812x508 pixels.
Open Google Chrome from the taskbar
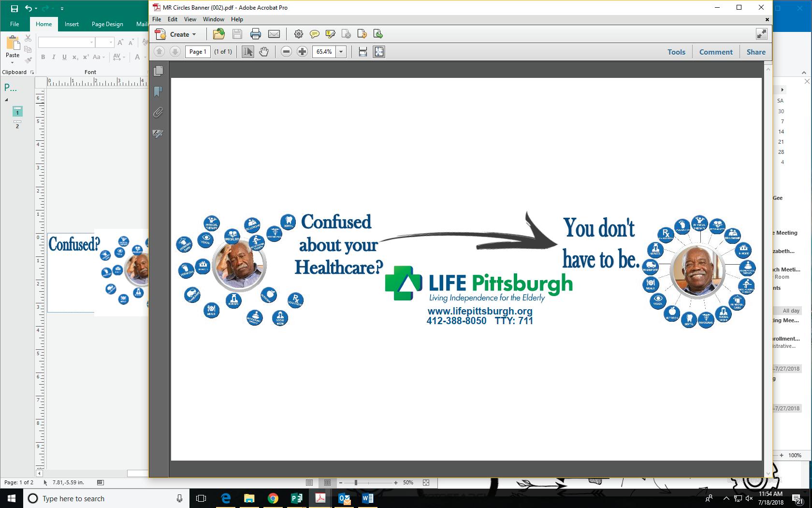(x=273, y=498)
